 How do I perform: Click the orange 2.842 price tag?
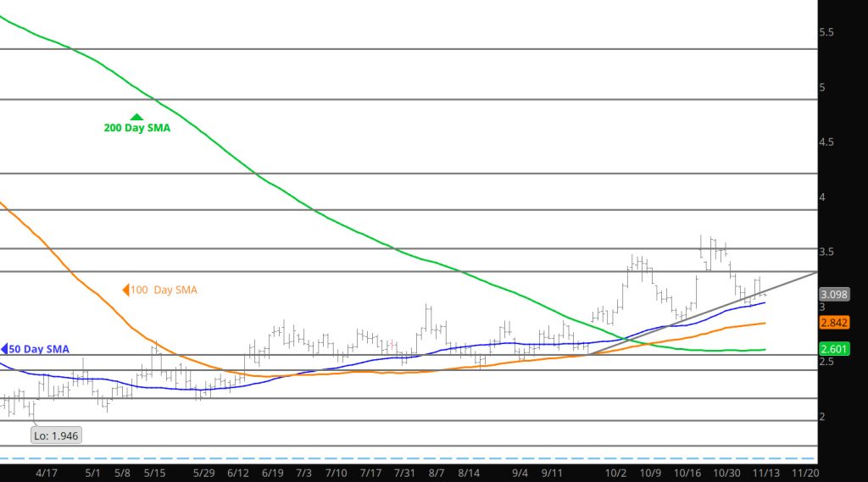[834, 323]
